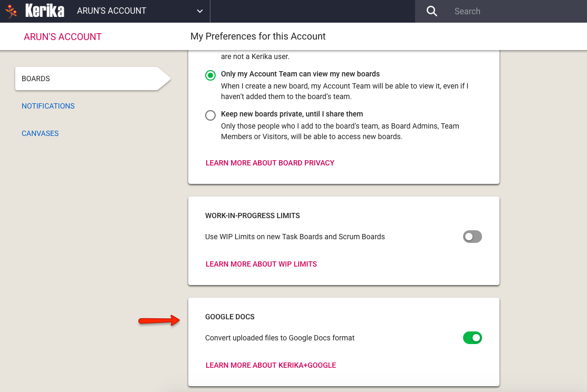Click 'Convert uploaded files to Google Docs format' text
This screenshot has width=587, height=392.
click(280, 338)
